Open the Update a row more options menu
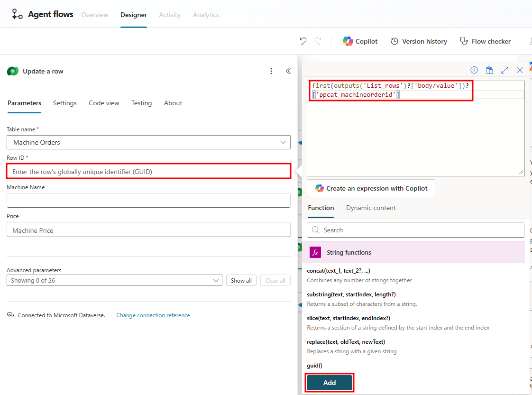The height and width of the screenshot is (395, 532). 271,71
